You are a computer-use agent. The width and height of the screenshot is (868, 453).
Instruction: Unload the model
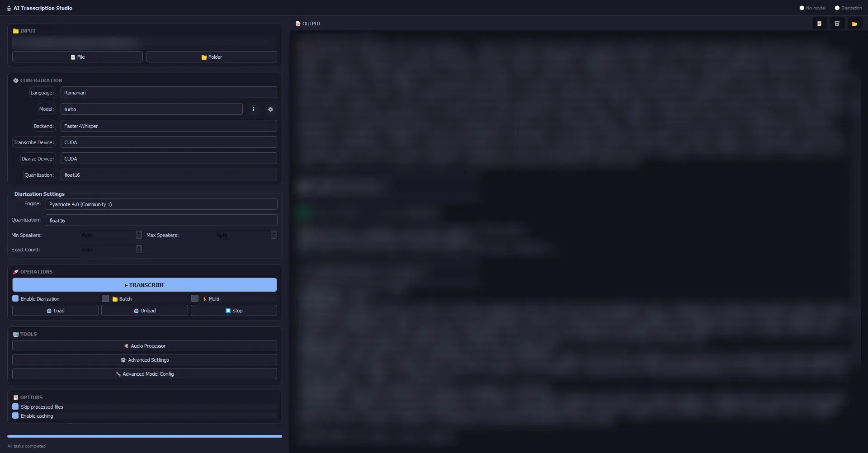click(145, 311)
